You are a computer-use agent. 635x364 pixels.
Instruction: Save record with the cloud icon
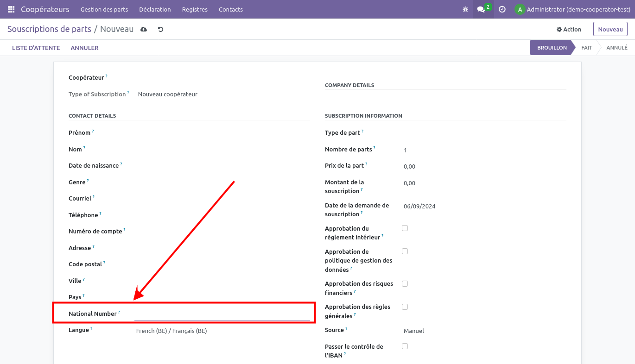(x=144, y=29)
